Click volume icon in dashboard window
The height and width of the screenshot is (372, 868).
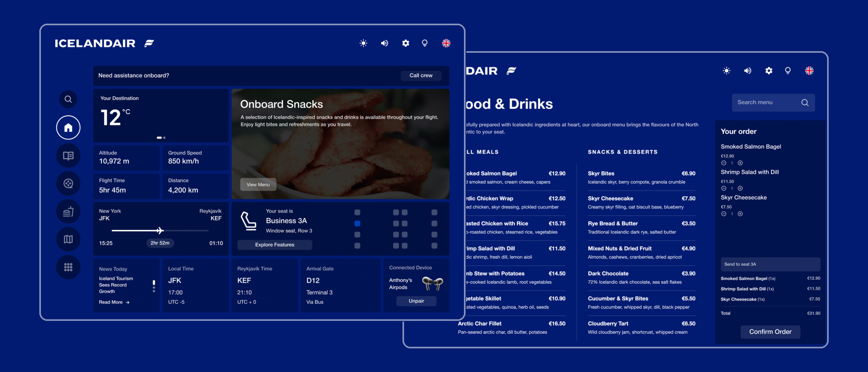coord(384,43)
